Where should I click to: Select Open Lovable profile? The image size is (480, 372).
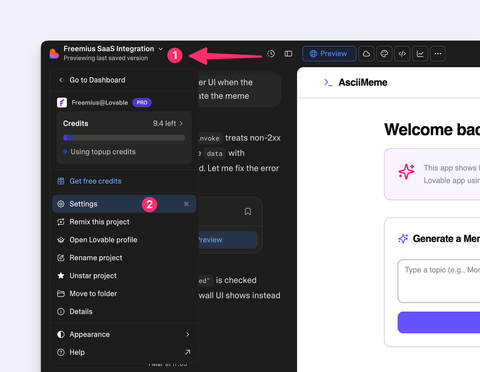124,240
